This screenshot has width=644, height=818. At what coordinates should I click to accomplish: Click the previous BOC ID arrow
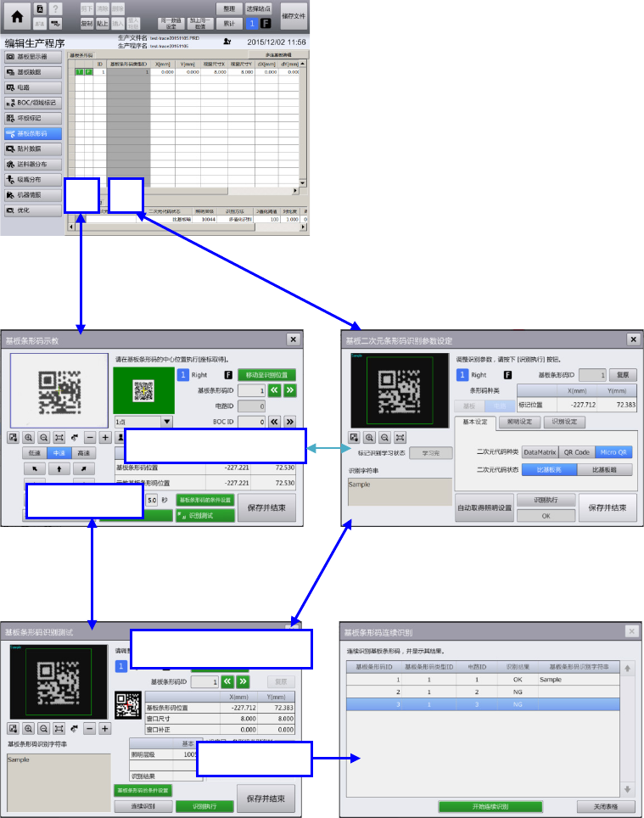(x=274, y=422)
